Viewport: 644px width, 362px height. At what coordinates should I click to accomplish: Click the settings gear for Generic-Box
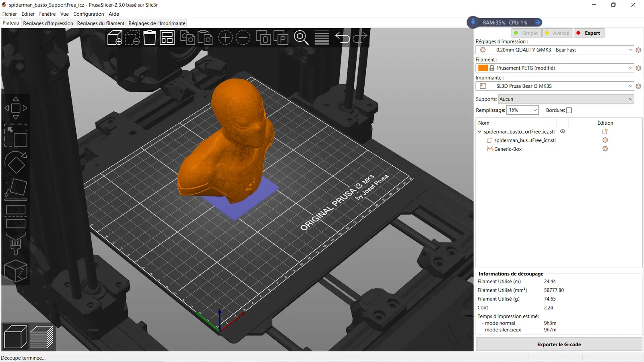[605, 149]
